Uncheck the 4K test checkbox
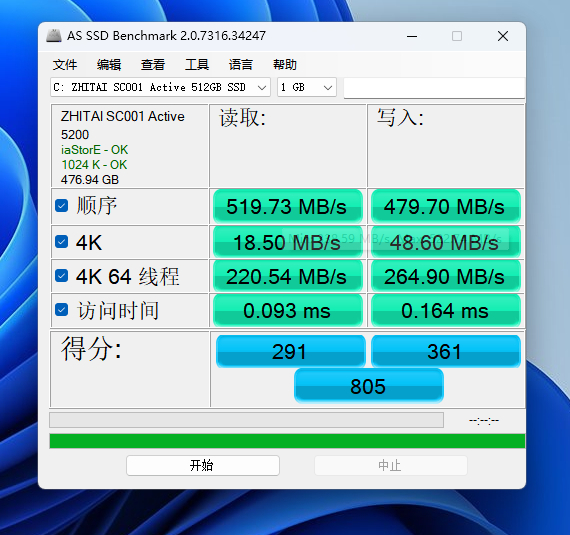 tap(61, 241)
